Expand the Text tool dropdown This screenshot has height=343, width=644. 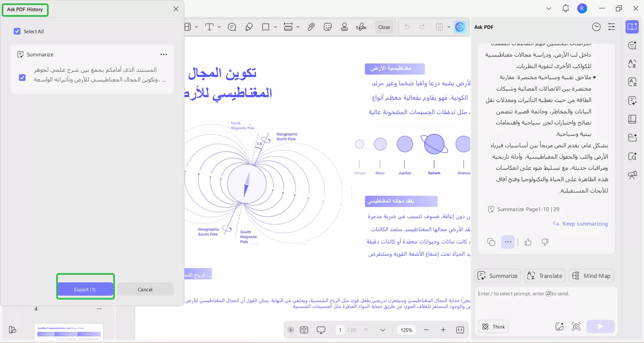pyautogui.click(x=219, y=27)
